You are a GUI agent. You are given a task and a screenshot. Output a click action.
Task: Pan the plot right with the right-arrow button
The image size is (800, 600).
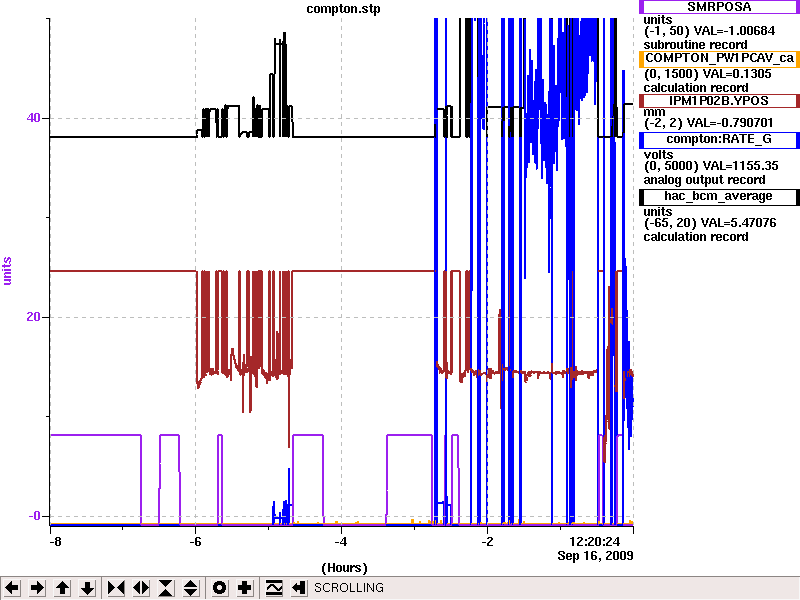37,588
